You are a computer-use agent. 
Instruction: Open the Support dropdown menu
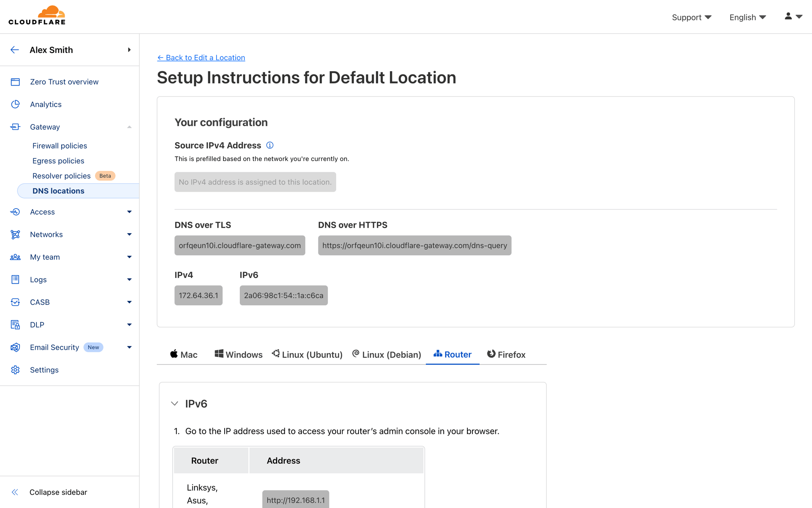pos(691,17)
